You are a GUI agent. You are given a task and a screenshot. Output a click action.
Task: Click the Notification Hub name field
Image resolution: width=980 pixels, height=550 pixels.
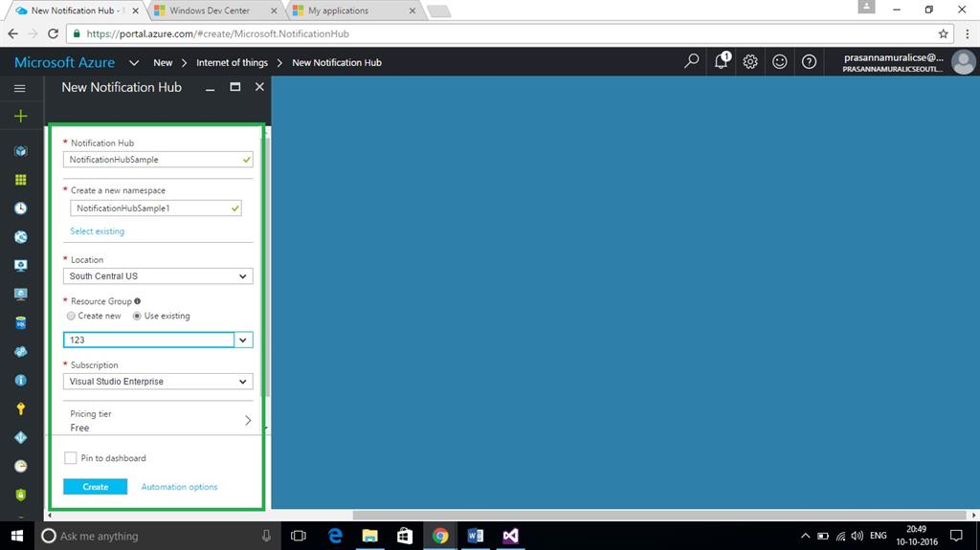click(158, 160)
